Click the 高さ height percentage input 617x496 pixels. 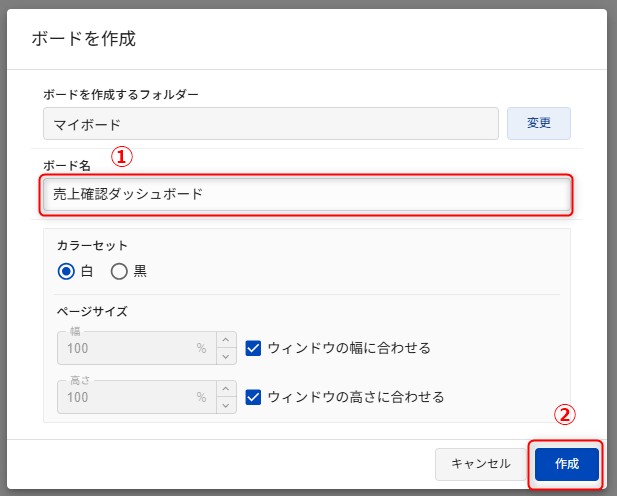pos(130,398)
